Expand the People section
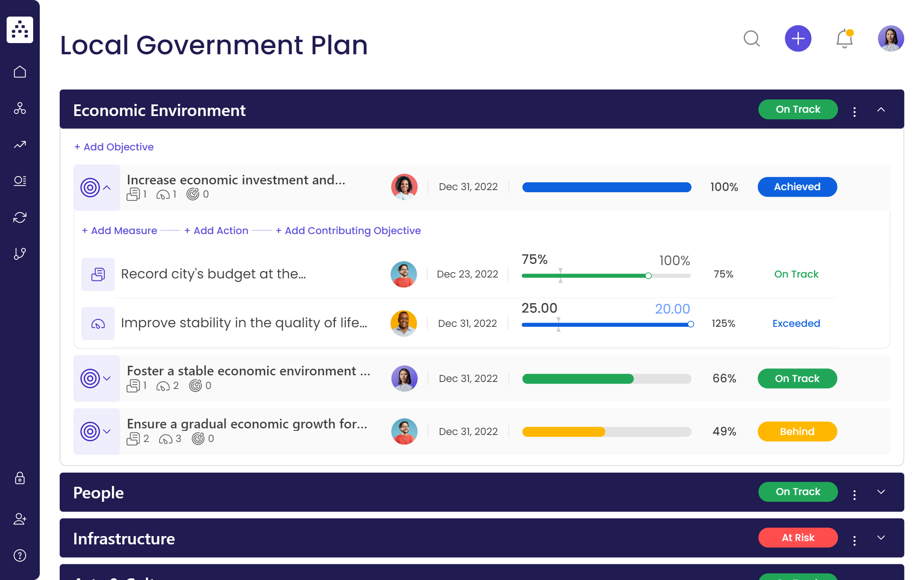924x580 pixels. (x=881, y=492)
